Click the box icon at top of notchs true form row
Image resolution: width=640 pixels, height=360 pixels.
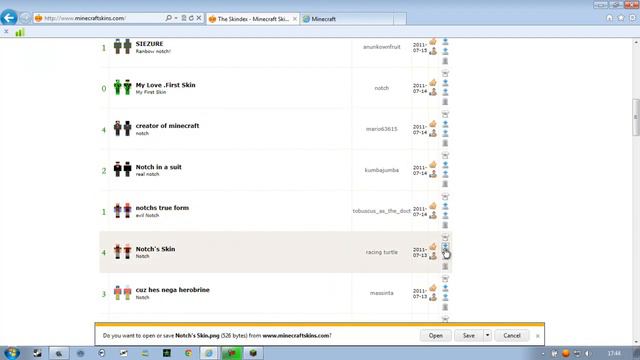445,196
